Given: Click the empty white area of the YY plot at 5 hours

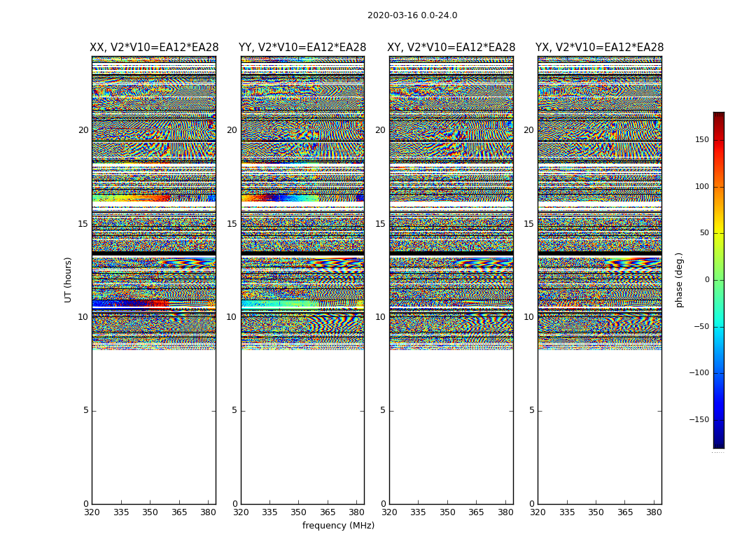Looking at the screenshot, I should (302, 411).
